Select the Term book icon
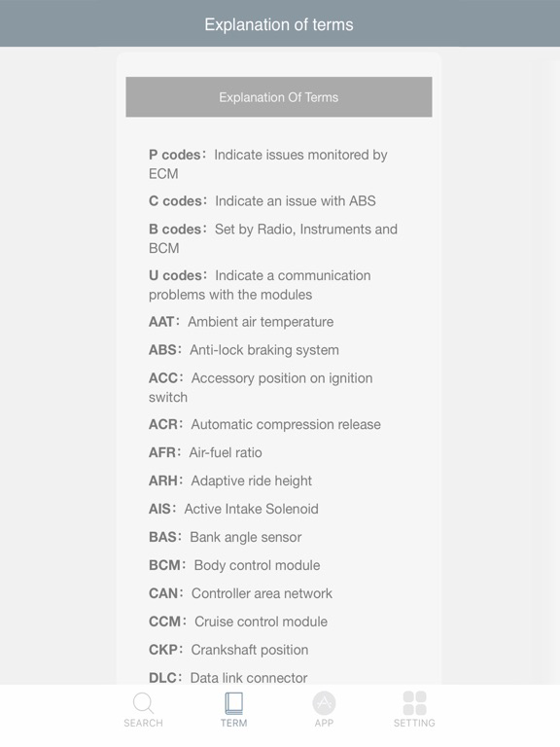Screen dimensions: 560x747 233,703
